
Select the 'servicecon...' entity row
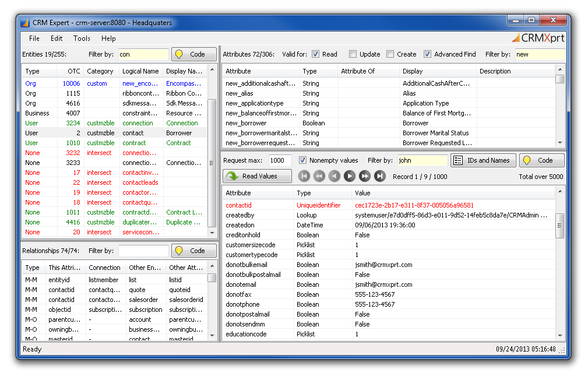point(114,232)
